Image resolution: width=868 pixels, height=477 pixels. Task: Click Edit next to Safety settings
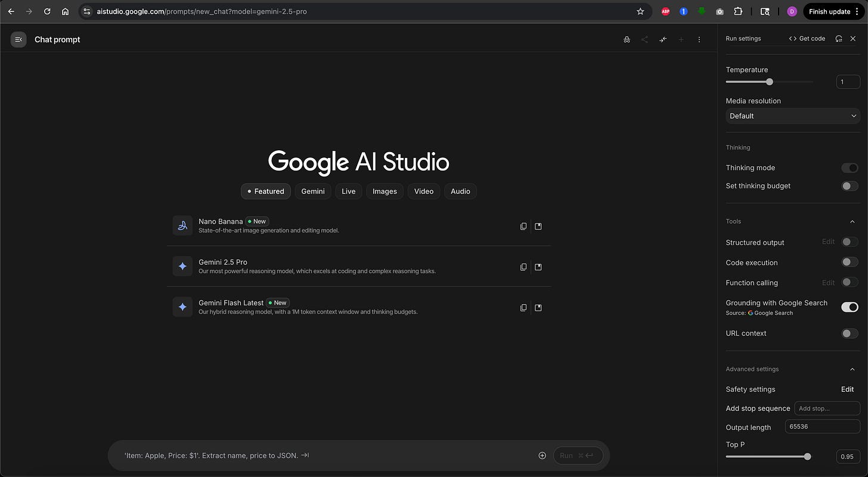click(x=847, y=389)
